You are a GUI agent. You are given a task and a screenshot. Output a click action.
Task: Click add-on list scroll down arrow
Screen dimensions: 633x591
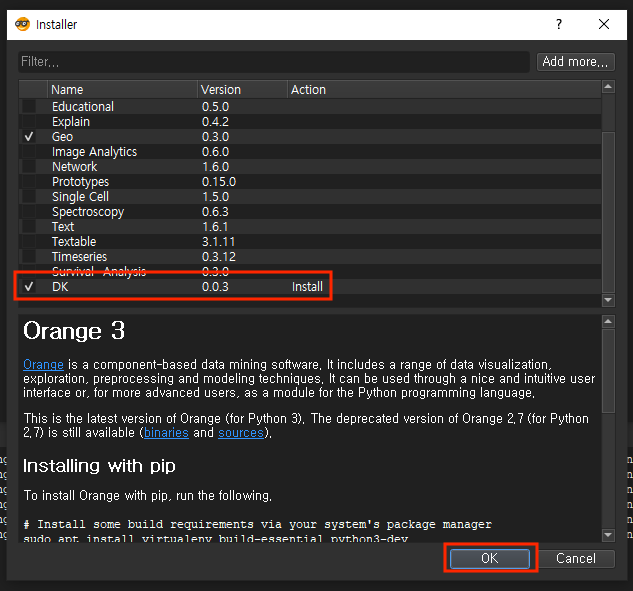pyautogui.click(x=608, y=300)
